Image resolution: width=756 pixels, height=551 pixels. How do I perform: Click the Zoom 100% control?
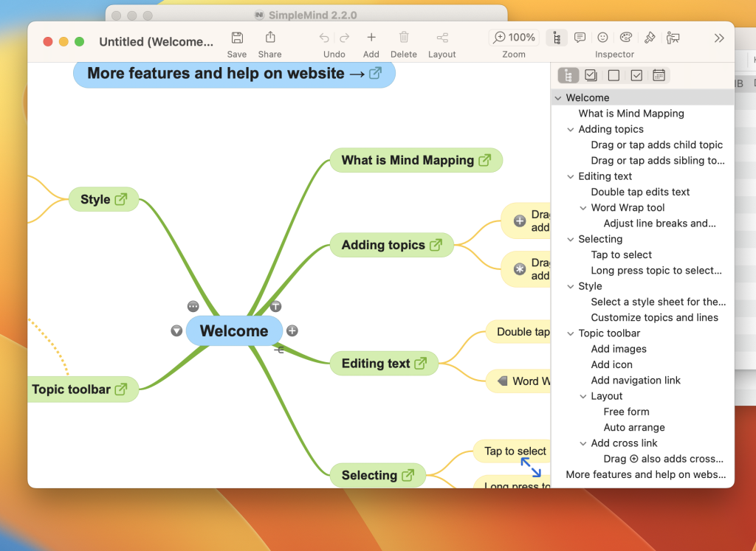click(514, 37)
